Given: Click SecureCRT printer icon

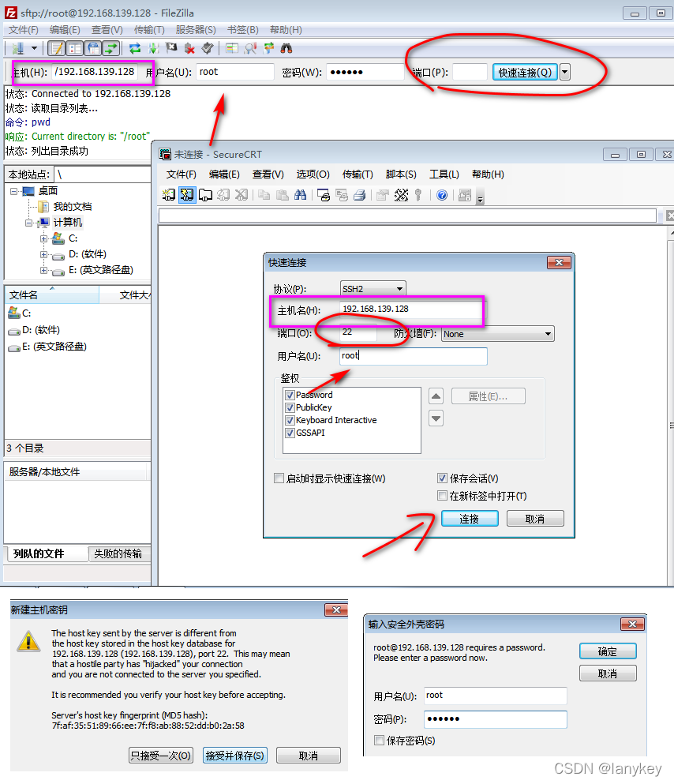Looking at the screenshot, I should (x=360, y=194).
